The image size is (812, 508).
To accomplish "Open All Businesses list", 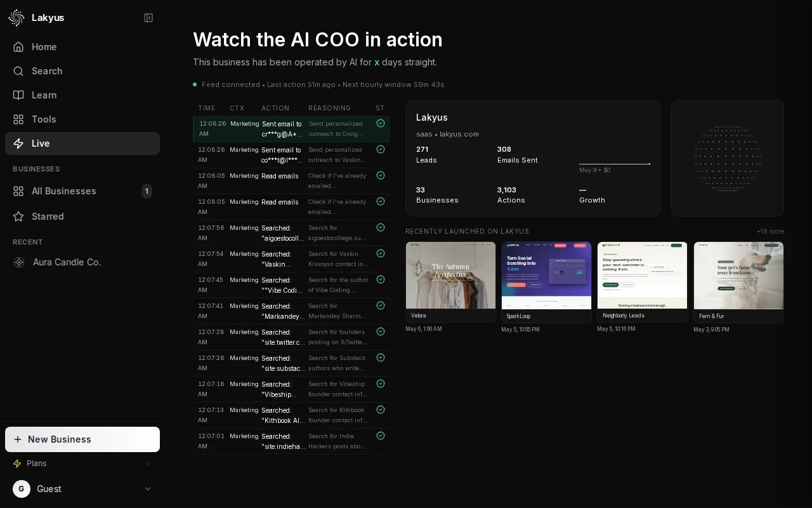I will (82, 191).
